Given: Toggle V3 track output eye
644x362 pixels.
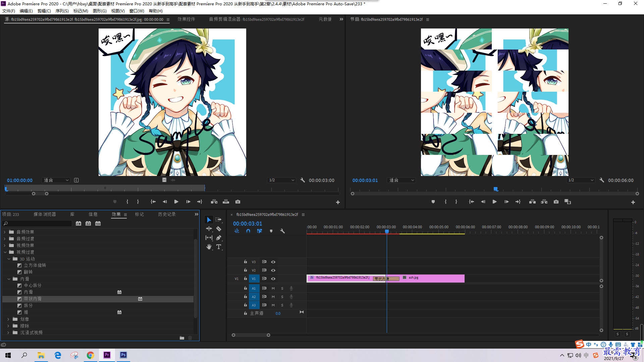Looking at the screenshot, I should 273,262.
